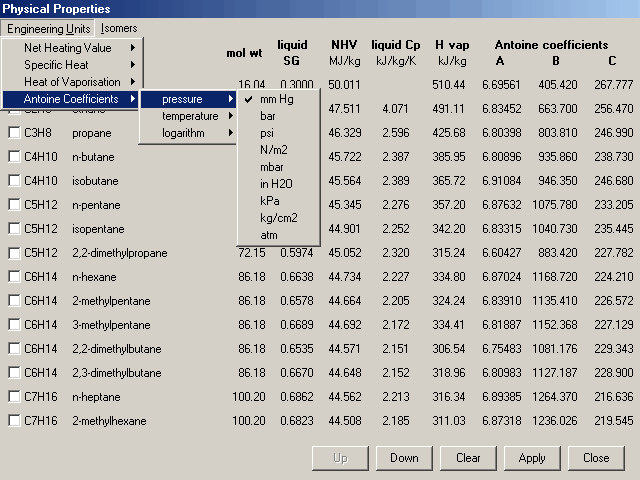
Task: Expand the temperature submenu
Action: pos(189,116)
